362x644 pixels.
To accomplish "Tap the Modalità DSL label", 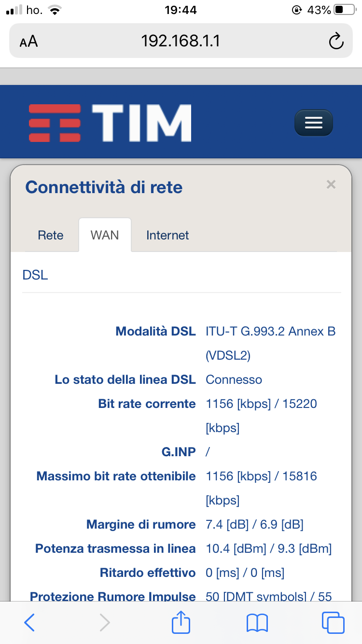I will click(155, 332).
